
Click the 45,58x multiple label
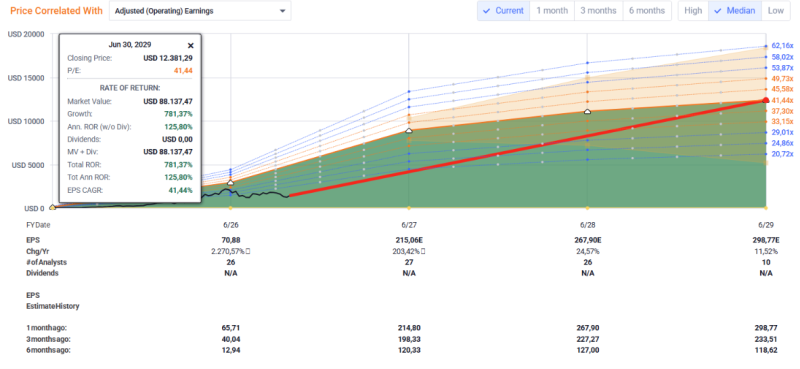coord(782,89)
